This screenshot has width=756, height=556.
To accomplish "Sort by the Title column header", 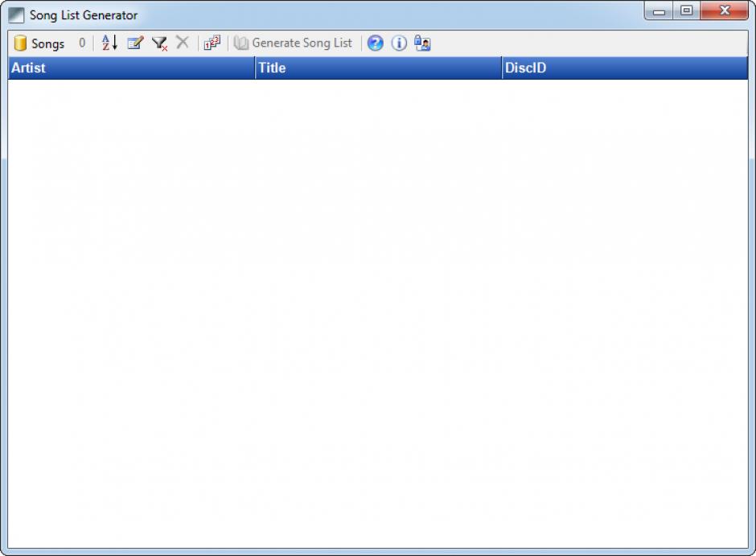I will point(378,68).
